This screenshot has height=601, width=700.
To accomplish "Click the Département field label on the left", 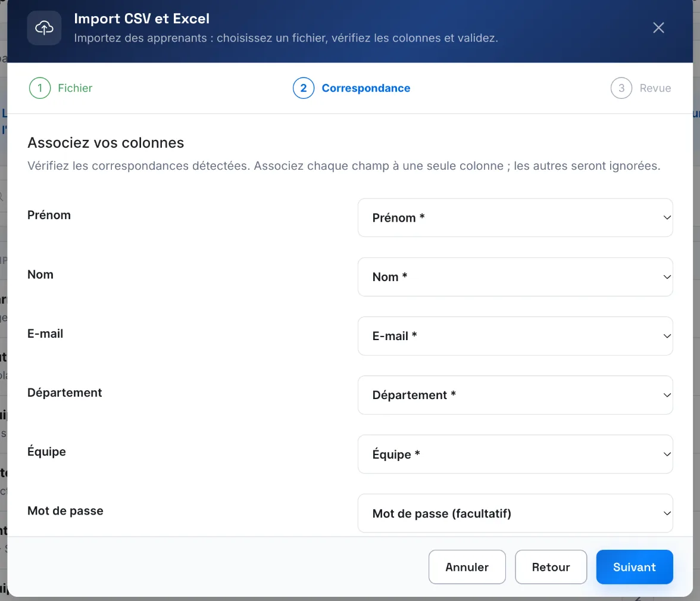I will 65,393.
